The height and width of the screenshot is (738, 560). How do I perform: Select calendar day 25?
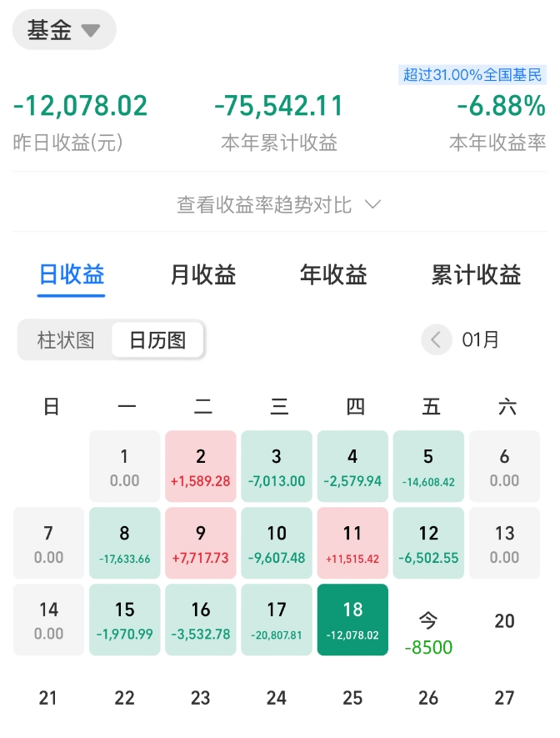[352, 697]
